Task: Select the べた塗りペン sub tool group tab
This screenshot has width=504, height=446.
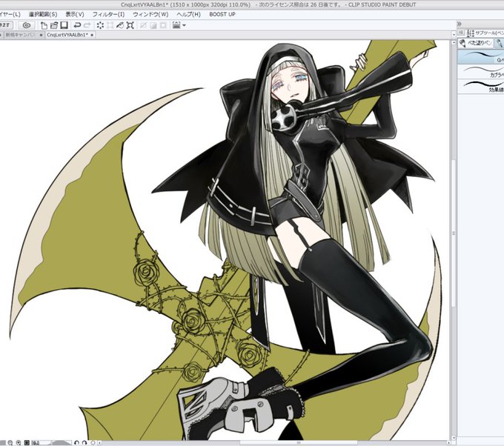Action: coord(476,43)
